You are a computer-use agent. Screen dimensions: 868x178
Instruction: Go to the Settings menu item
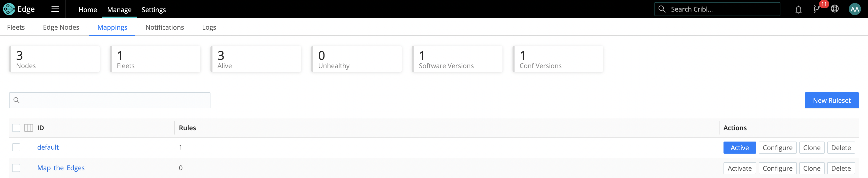click(x=154, y=10)
